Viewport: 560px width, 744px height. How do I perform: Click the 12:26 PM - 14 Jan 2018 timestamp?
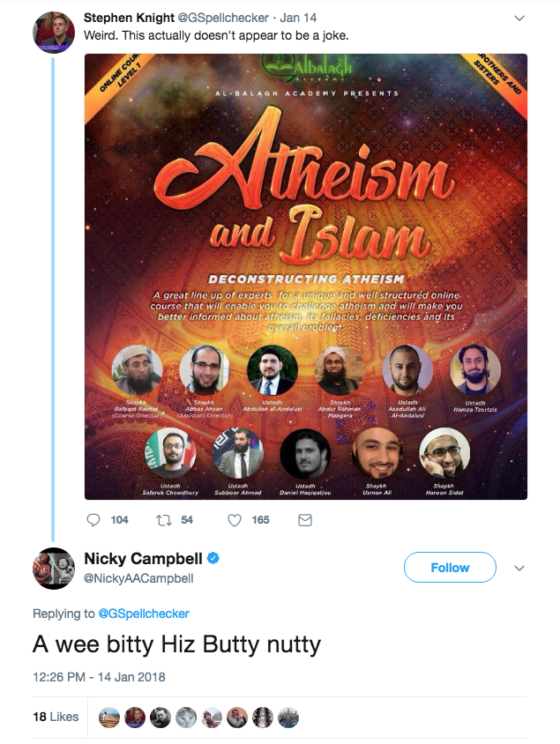tap(99, 677)
